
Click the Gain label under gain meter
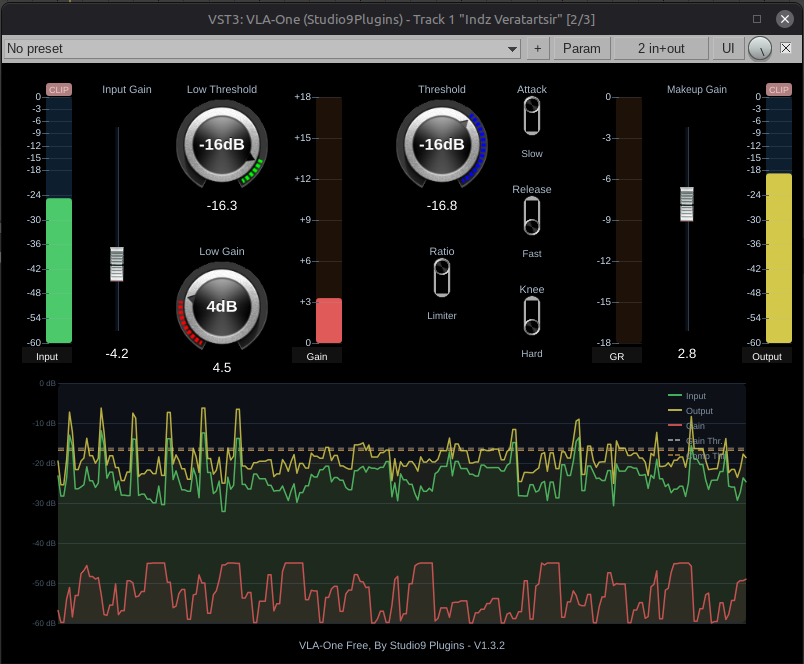[x=317, y=356]
